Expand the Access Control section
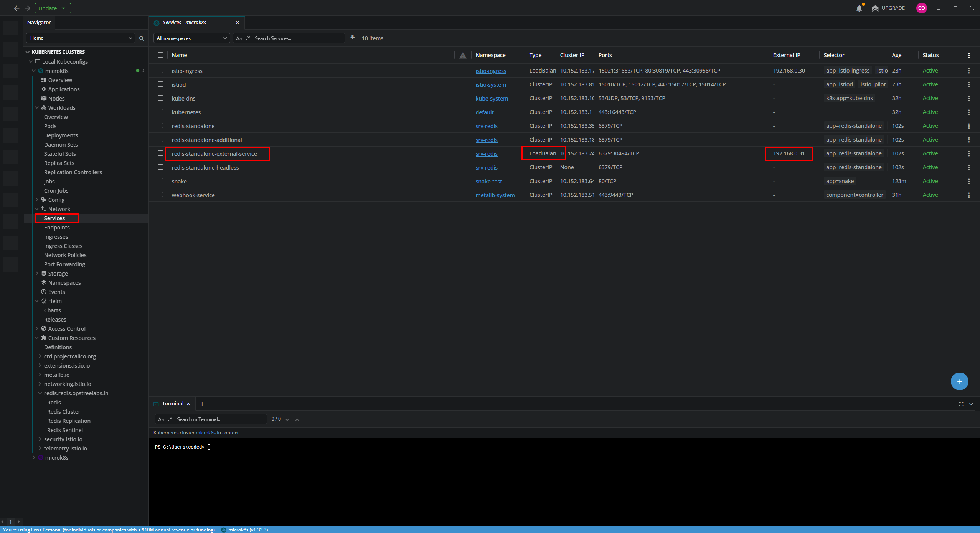 37,329
